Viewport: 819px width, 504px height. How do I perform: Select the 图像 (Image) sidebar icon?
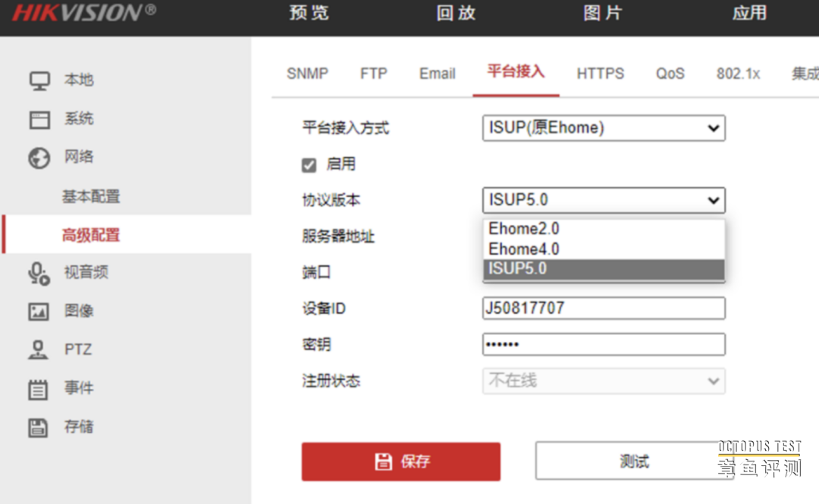point(36,311)
